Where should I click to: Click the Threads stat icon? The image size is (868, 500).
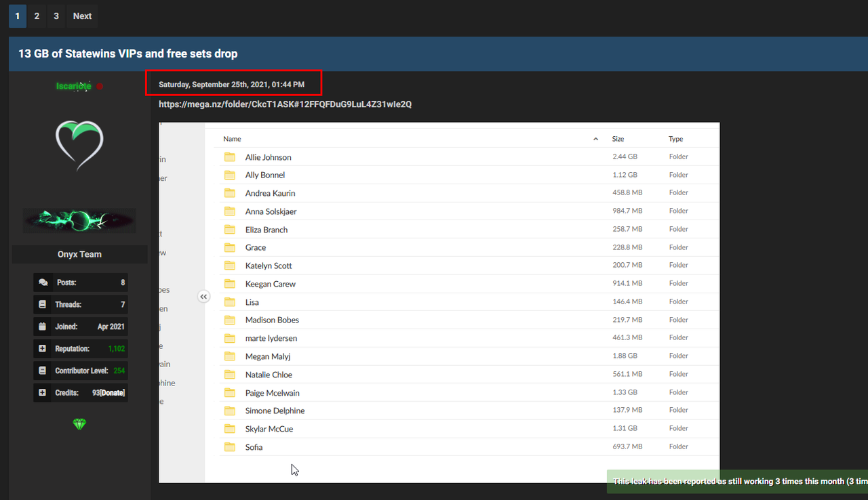[x=43, y=305]
